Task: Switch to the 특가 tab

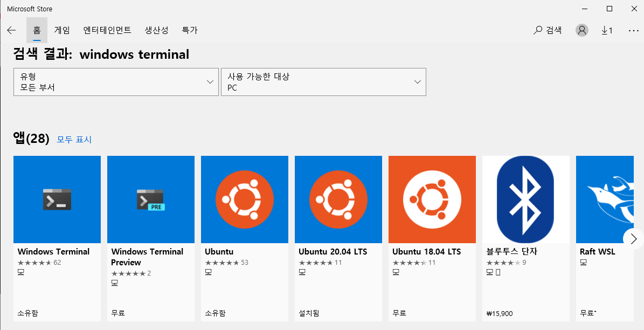Action: [190, 30]
